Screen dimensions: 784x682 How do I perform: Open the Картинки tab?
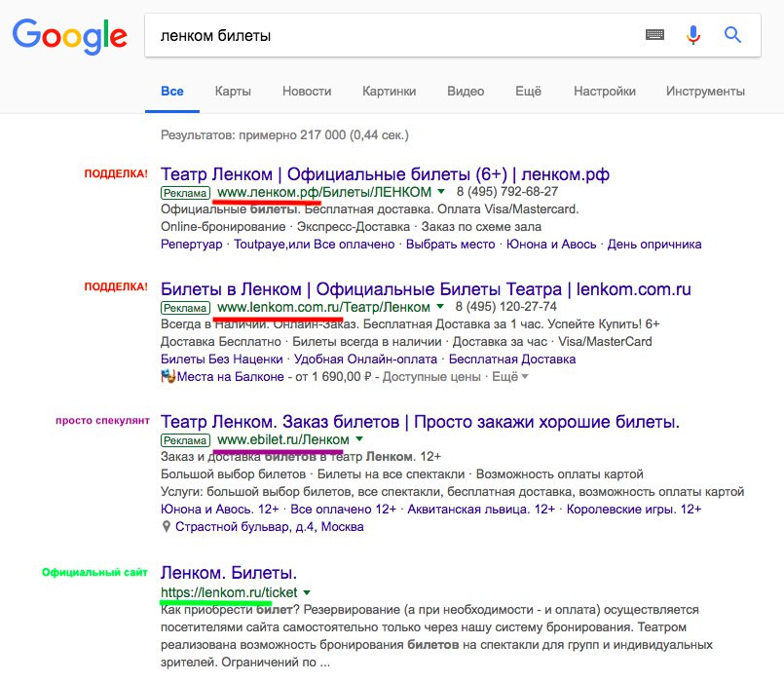click(389, 92)
